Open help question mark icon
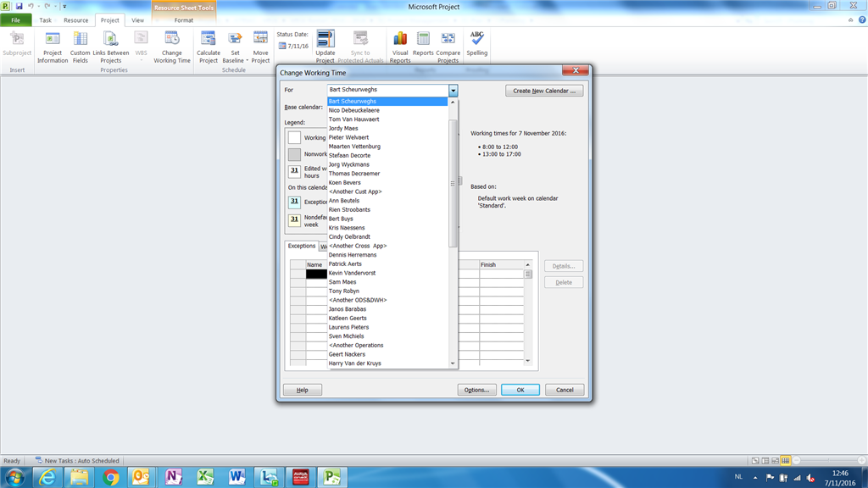Screen dimensions: 868x488 (862, 20)
